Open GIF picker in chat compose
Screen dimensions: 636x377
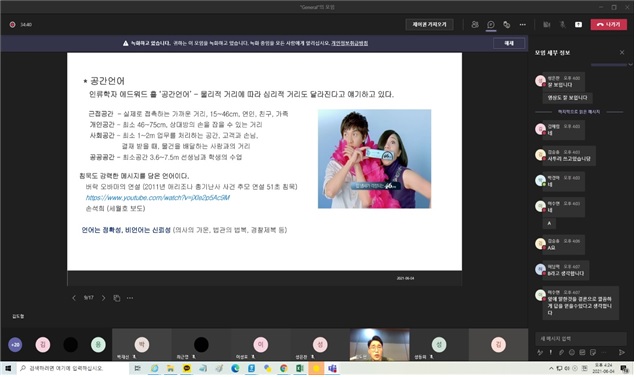[582, 352]
